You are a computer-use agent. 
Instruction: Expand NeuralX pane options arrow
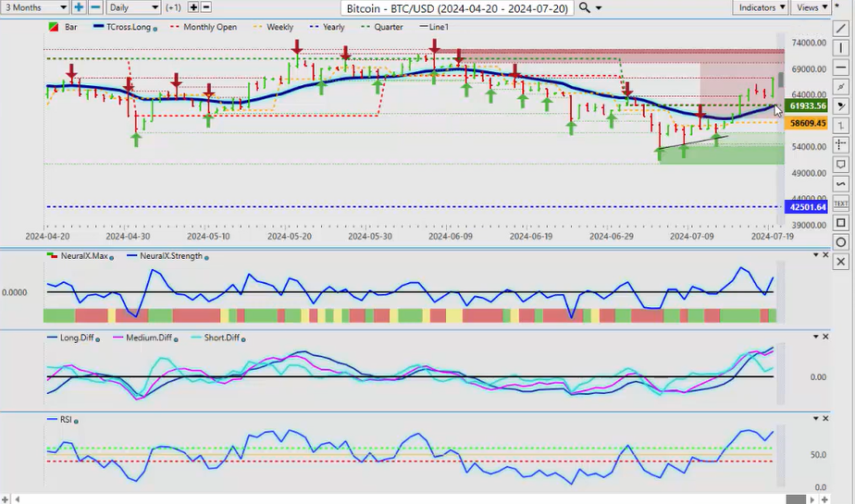click(x=816, y=255)
